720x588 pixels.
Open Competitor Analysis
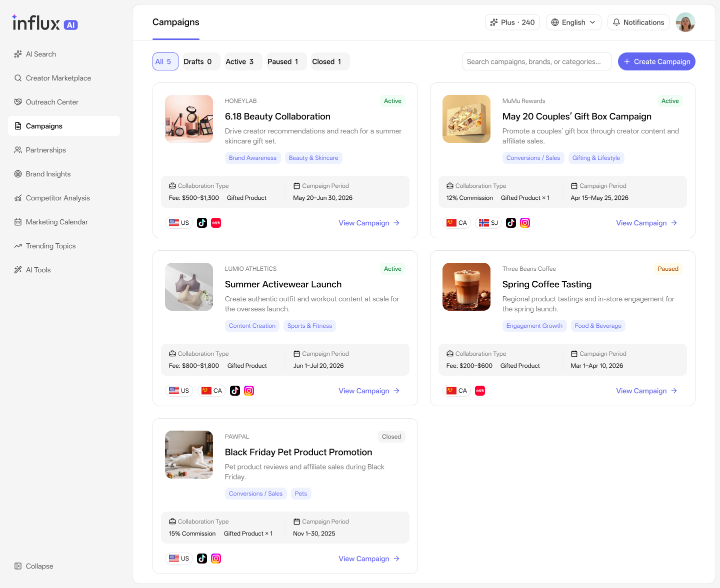pos(64,198)
